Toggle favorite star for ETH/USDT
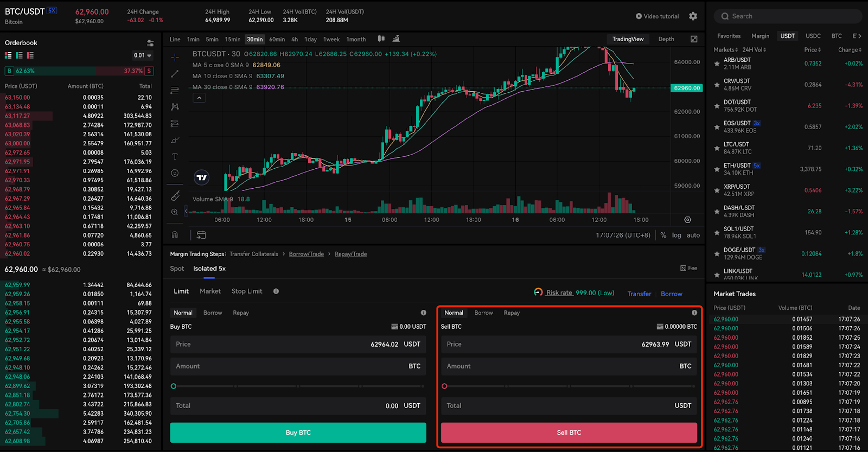Image resolution: width=868 pixels, height=452 pixels. click(x=717, y=170)
